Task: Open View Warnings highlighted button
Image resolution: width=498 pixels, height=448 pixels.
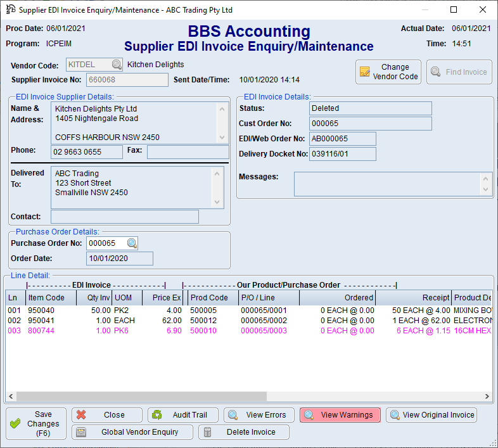Action: [340, 415]
